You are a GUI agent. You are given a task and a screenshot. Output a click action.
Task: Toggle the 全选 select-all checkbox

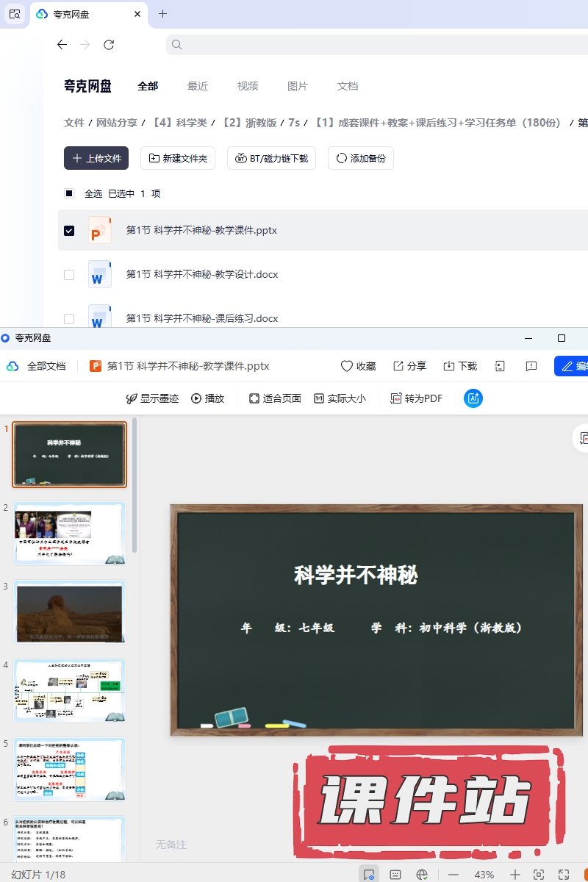tap(69, 194)
